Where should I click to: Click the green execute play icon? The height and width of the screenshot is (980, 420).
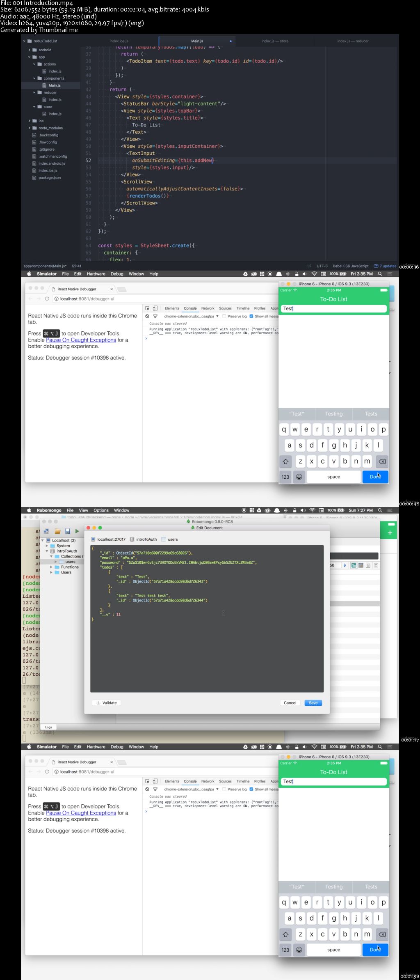coord(77,531)
